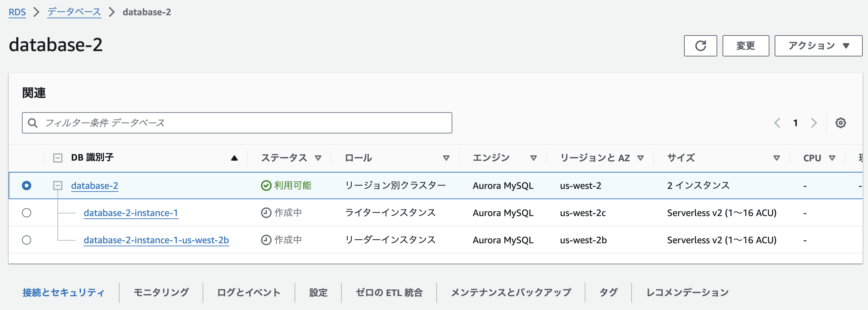Click the ステータス column sort icon
868x310 pixels.
coord(318,158)
